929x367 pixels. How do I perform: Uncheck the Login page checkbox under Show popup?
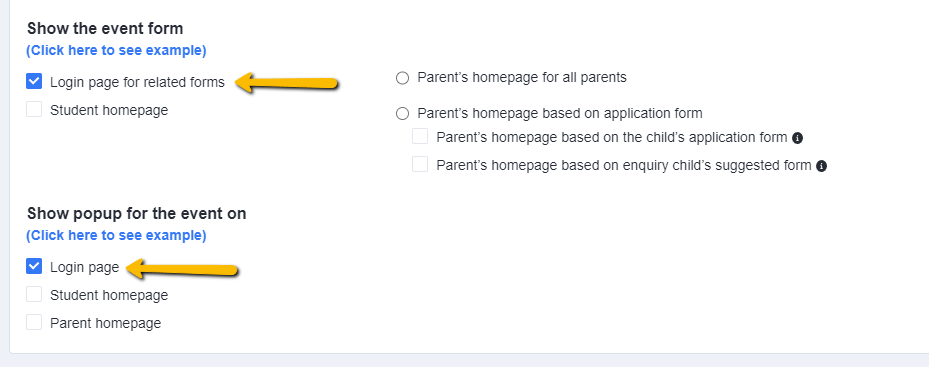34,266
